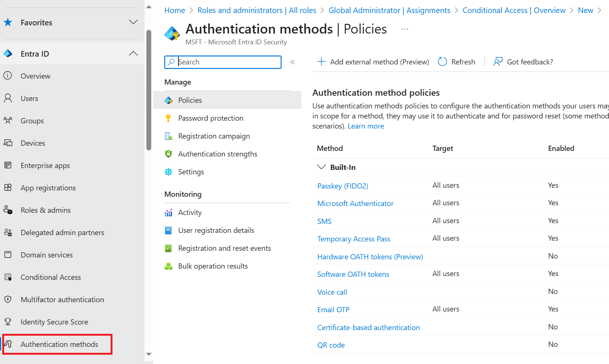The width and height of the screenshot is (609, 364).
Task: Click the Registration campaign icon
Action: point(168,136)
